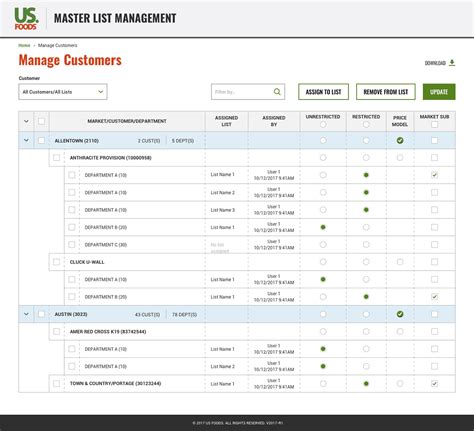Tick Market Sub in the List Name 3 row
Image resolution: width=474 pixels, height=431 pixels.
(x=434, y=210)
